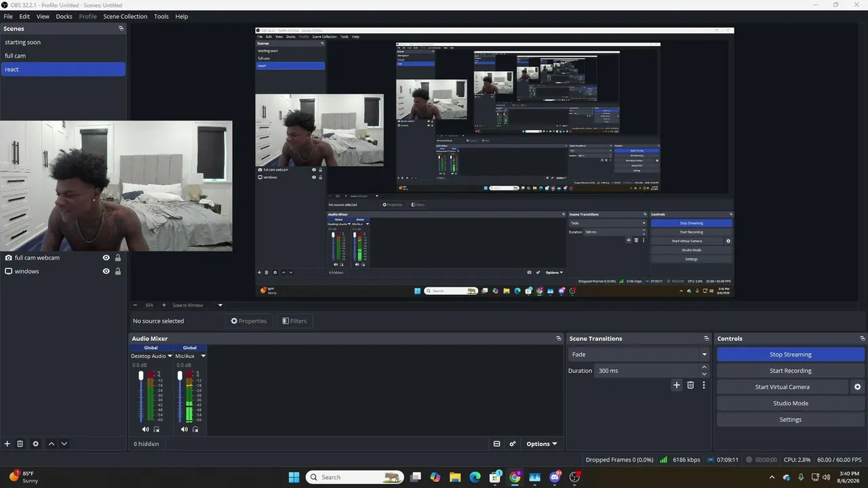Remove source with trash icon in sources toolbar

click(x=20, y=444)
